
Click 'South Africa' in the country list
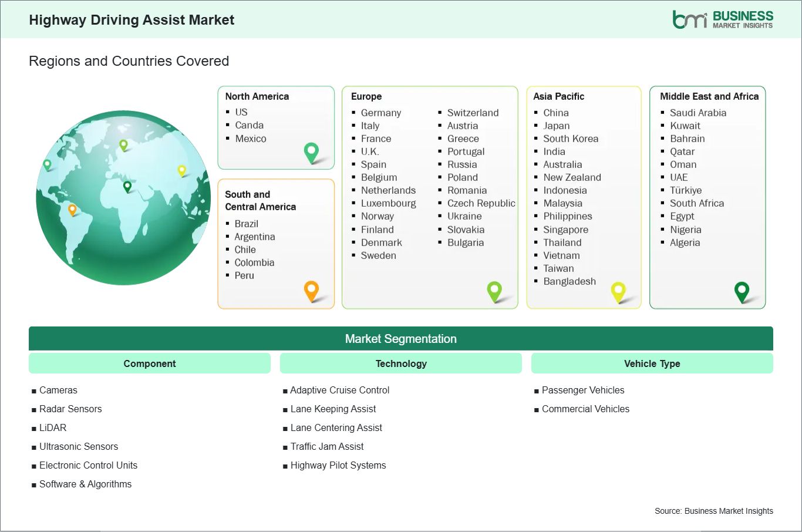tap(697, 203)
